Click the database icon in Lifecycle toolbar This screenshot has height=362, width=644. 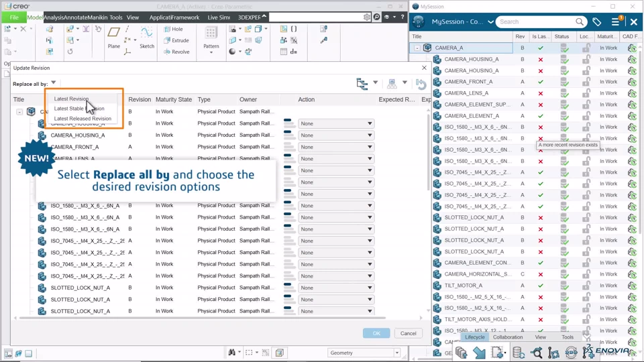(x=518, y=353)
